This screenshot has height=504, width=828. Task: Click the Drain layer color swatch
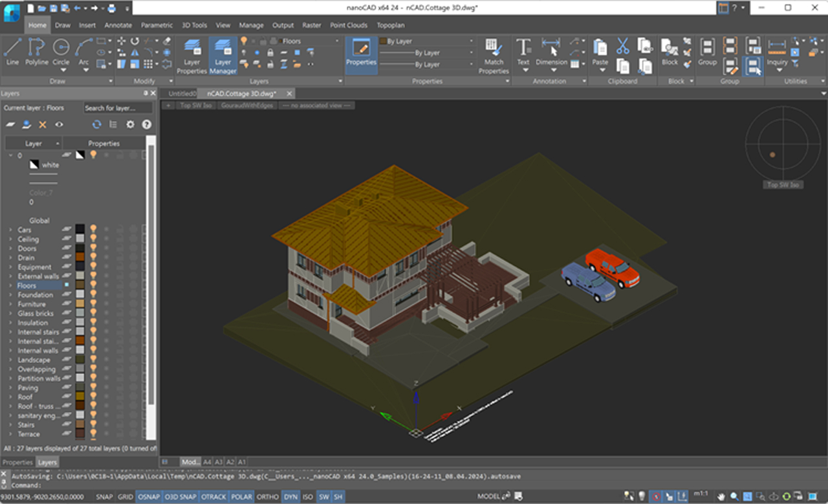(80, 257)
